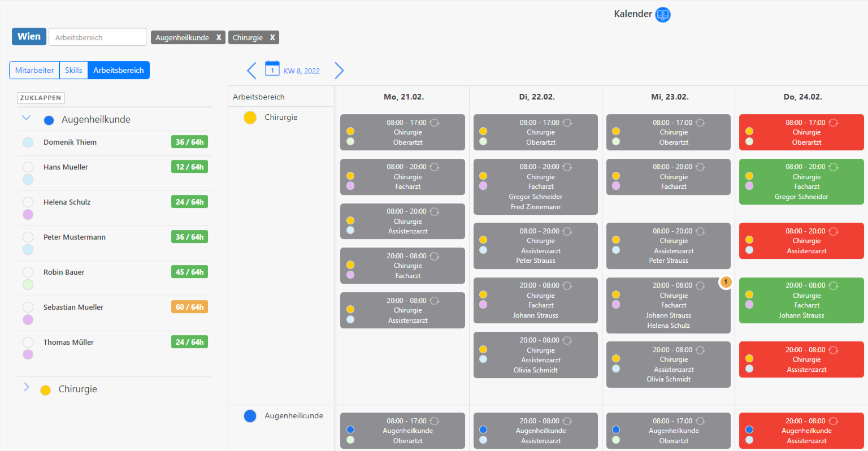Open Wednesday 08:00 - 20:00 Chirurgie Facharzt shift

point(669,177)
